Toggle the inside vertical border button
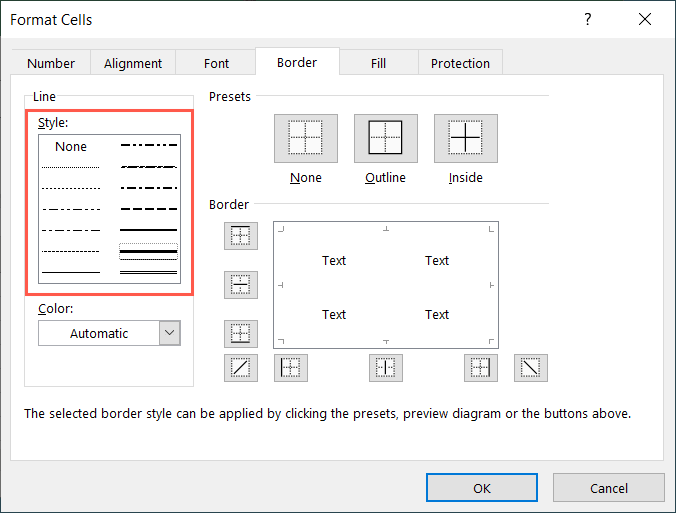 click(x=385, y=368)
